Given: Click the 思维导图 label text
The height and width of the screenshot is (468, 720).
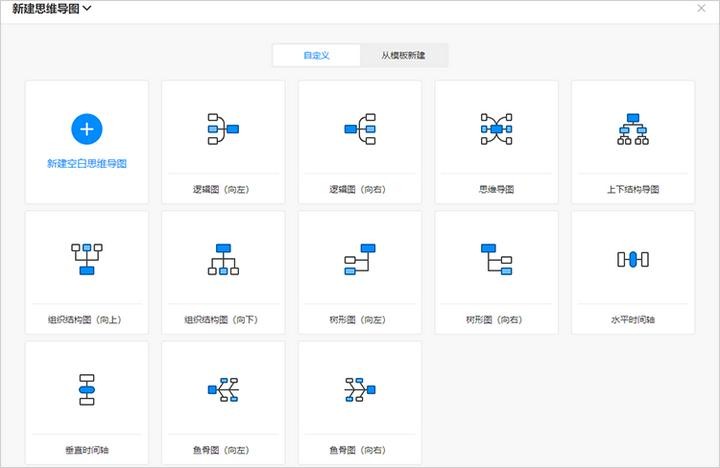Looking at the screenshot, I should 496,189.
